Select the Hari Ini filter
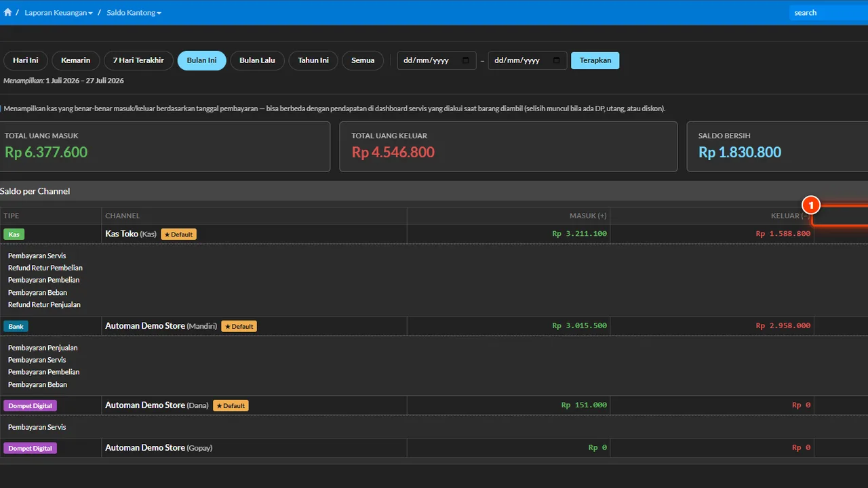 (x=26, y=60)
